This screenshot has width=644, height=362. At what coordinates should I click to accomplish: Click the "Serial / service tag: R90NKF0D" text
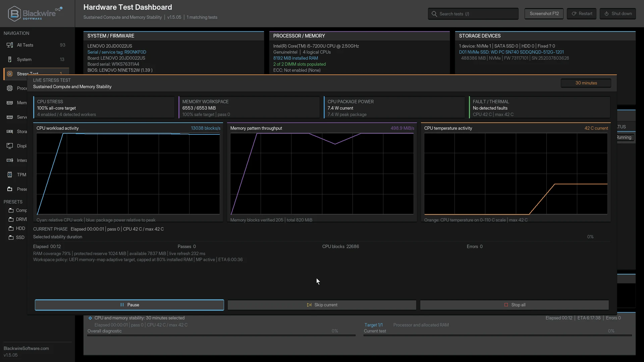tap(117, 52)
